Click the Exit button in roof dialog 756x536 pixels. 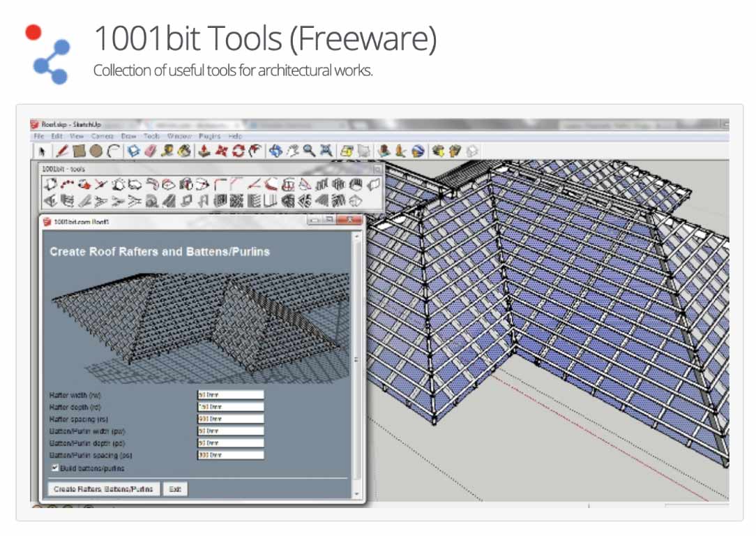pos(175,489)
